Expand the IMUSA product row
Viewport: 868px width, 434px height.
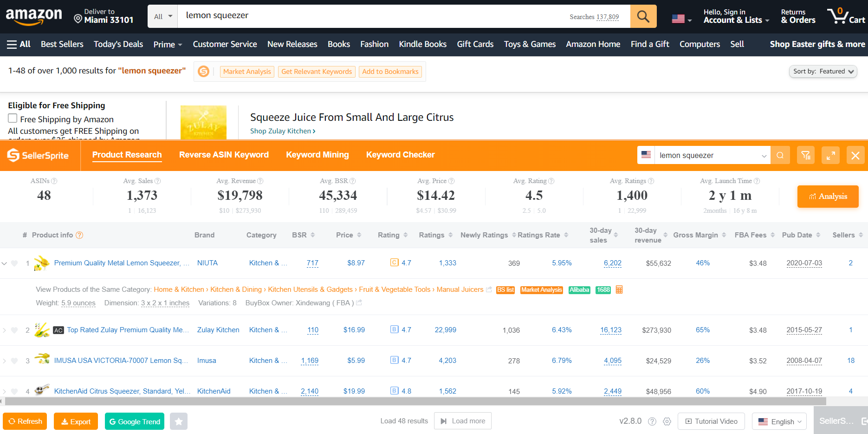point(4,361)
